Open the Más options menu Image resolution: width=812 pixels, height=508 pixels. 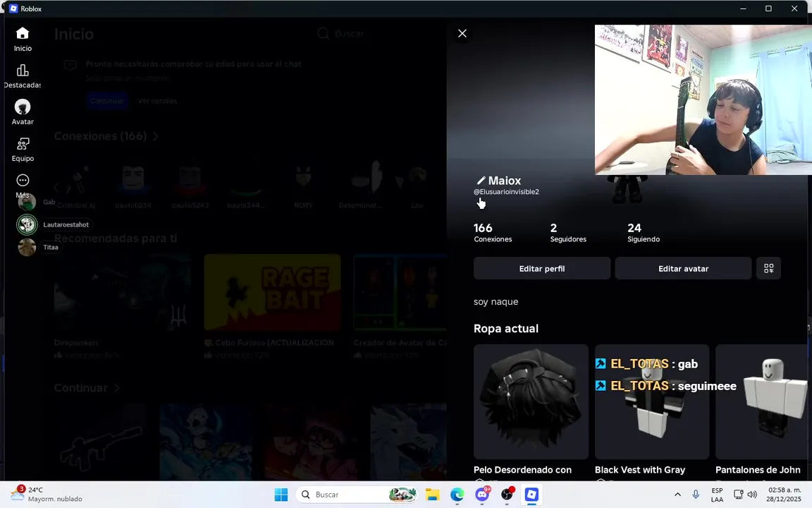[x=23, y=186]
